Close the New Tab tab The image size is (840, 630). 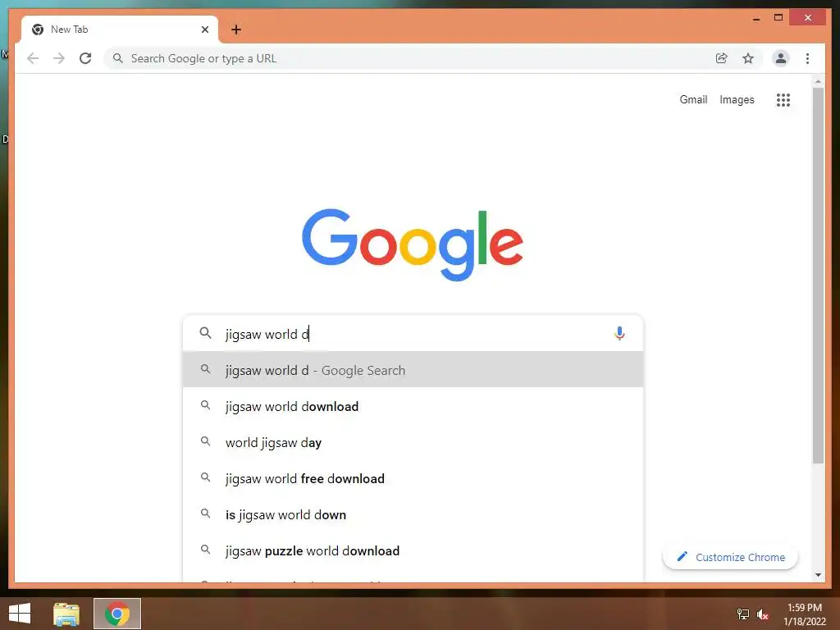204,30
